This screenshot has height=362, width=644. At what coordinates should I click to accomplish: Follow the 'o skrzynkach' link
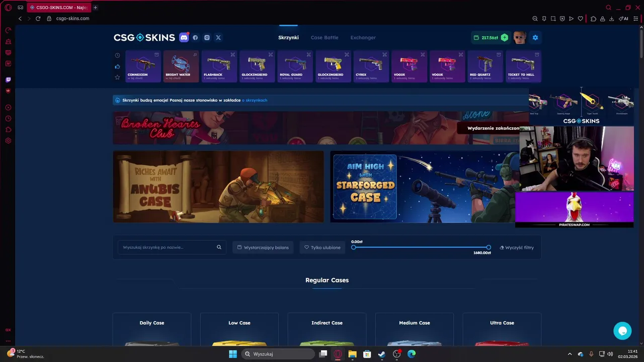point(255,100)
